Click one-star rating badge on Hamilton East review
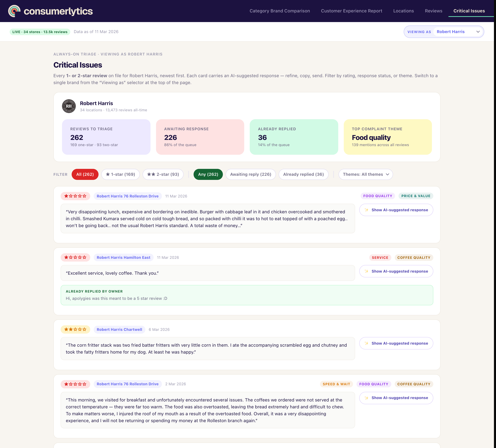This screenshot has width=496, height=448. 75,257
